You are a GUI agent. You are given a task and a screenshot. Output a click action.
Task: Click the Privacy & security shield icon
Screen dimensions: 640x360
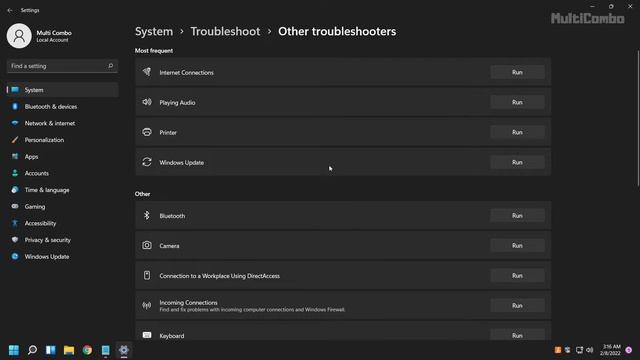[15, 240]
